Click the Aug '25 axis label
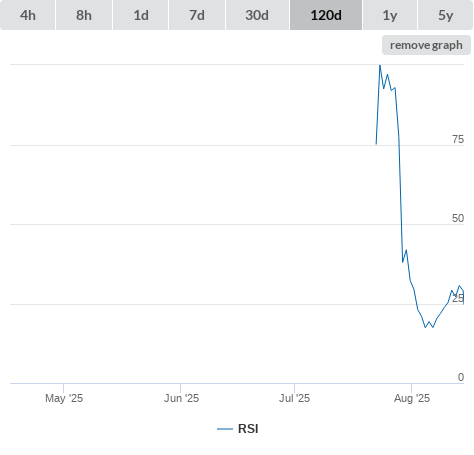 pyautogui.click(x=412, y=398)
